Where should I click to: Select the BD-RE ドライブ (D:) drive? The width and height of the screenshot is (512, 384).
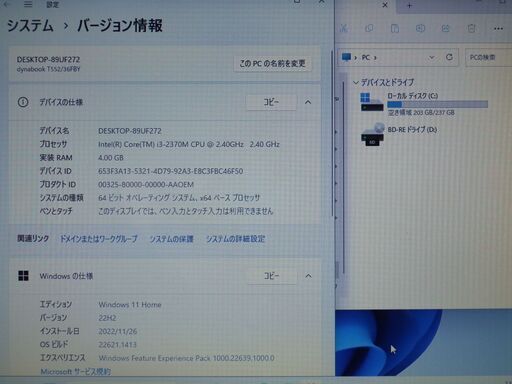(399, 134)
